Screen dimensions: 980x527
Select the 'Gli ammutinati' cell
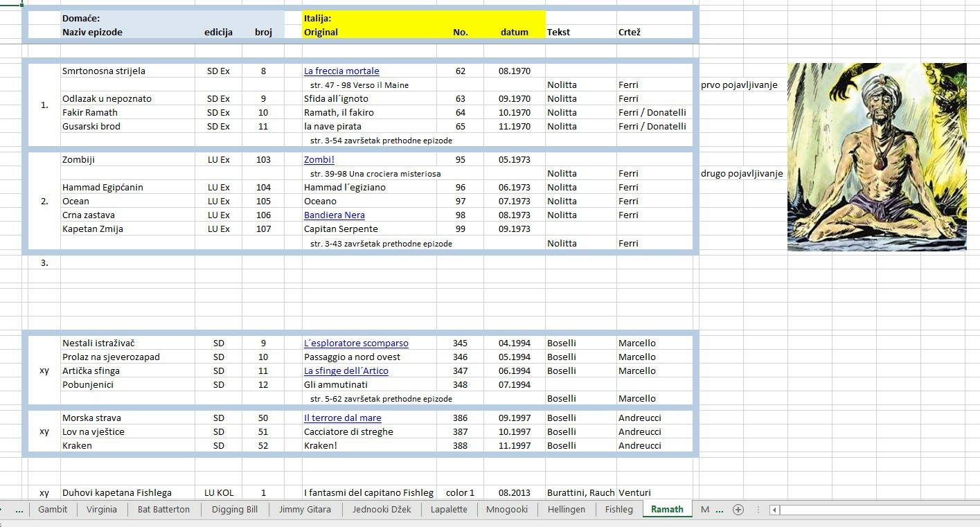pyautogui.click(x=369, y=385)
